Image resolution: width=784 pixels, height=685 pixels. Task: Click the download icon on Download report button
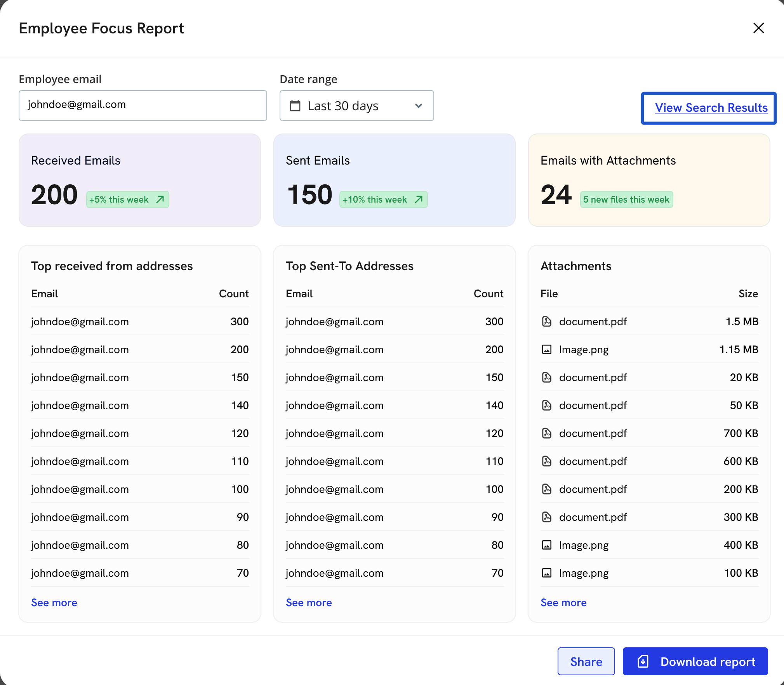pyautogui.click(x=643, y=661)
